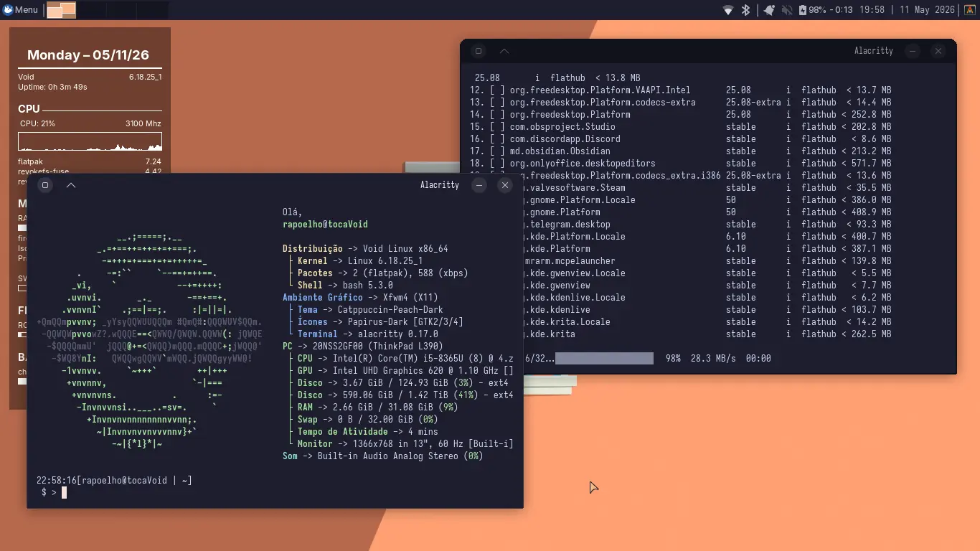Click the '28.3 MB/s' download speed text

pyautogui.click(x=713, y=358)
